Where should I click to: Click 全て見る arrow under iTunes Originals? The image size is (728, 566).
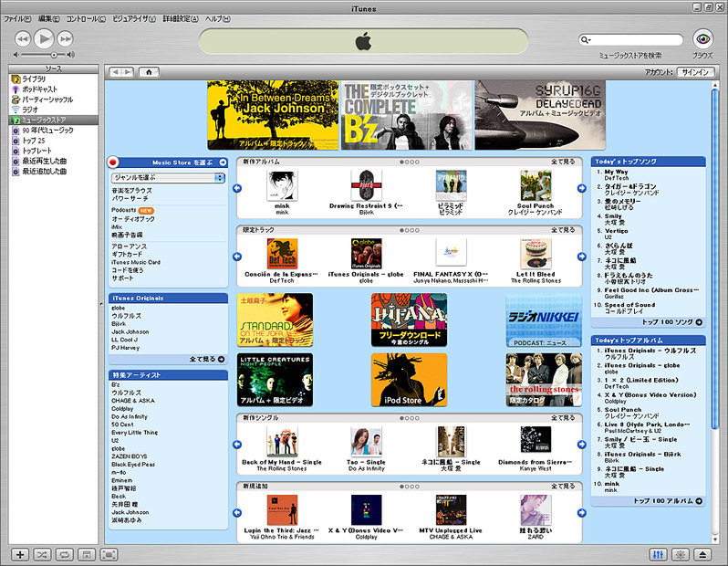click(221, 359)
